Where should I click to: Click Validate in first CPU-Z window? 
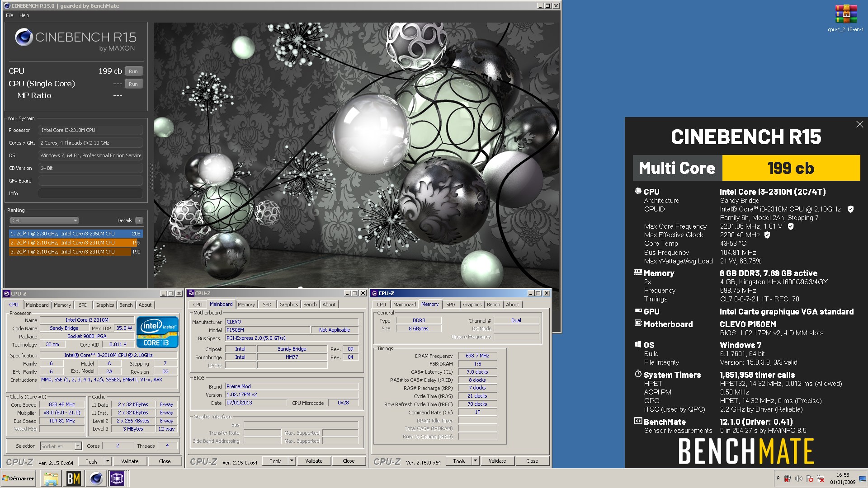[130, 461]
